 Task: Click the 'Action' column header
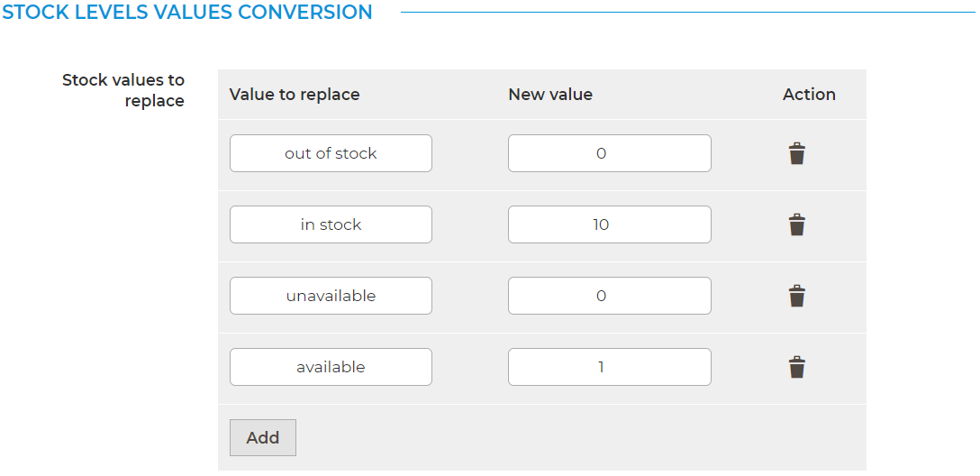809,95
